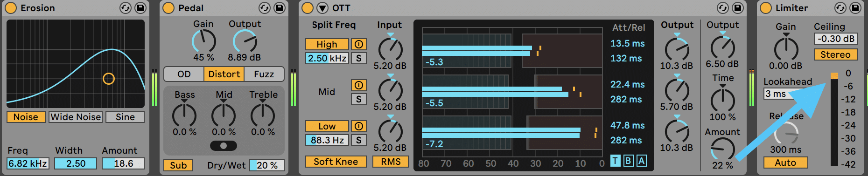The width and height of the screenshot is (868, 176).
Task: Switch to B below-threshold view
Action: [629, 161]
